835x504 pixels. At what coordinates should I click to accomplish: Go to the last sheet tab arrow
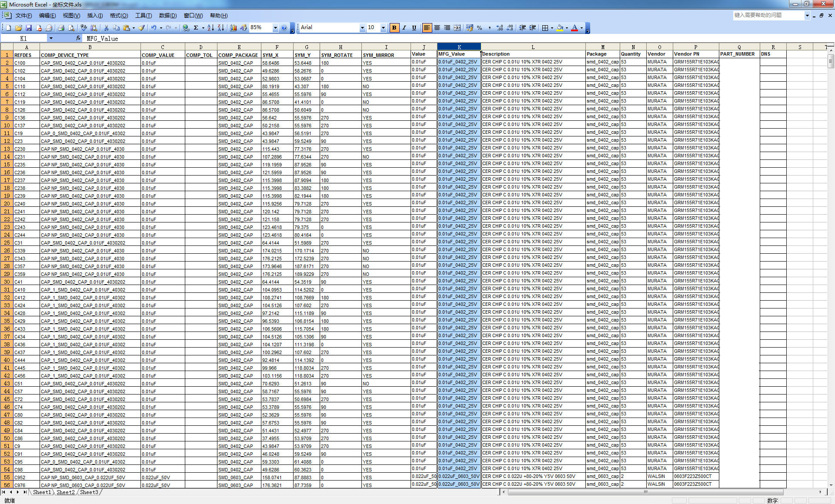point(24,492)
